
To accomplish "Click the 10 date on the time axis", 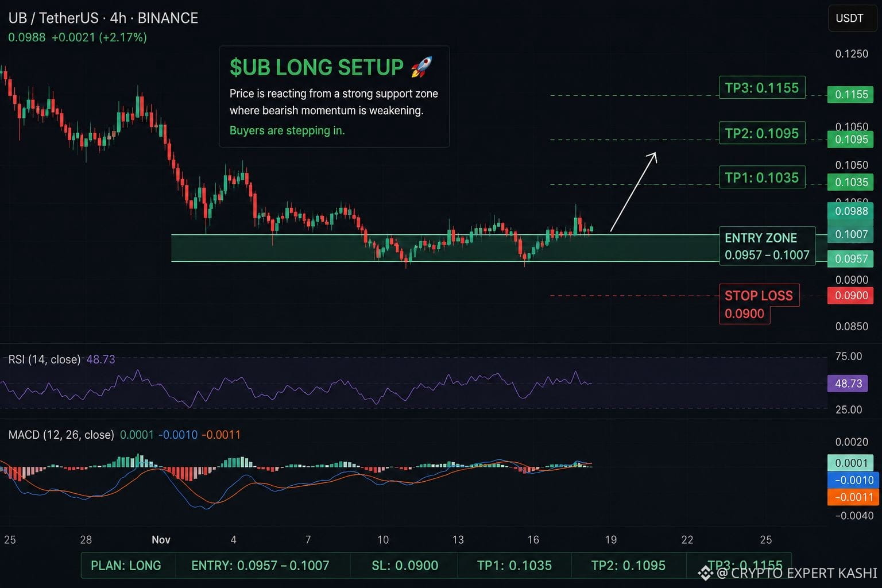I will (x=383, y=540).
